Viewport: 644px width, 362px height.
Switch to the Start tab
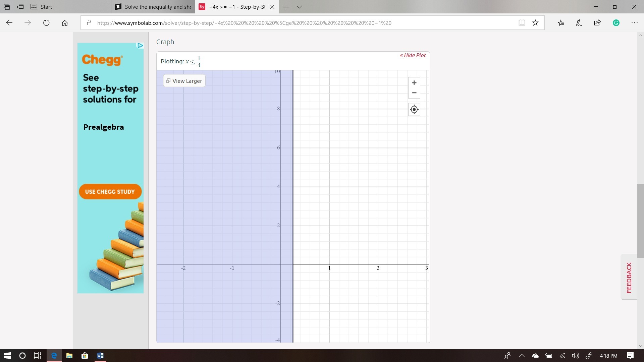46,7
